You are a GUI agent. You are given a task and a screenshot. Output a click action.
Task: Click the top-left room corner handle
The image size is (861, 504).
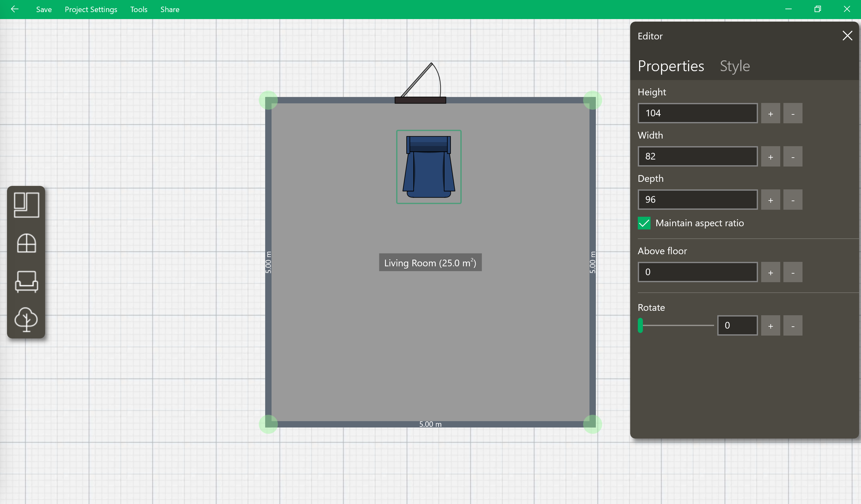268,100
